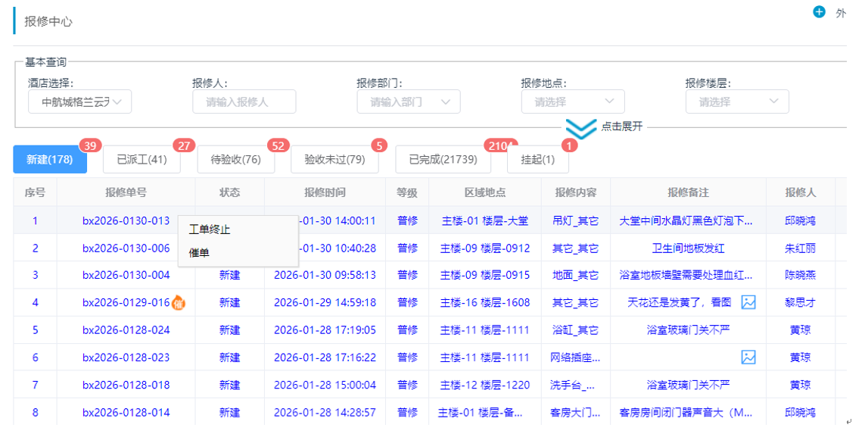The width and height of the screenshot is (868, 434).
Task: Show the 已完成(21739) tab
Action: click(x=443, y=159)
